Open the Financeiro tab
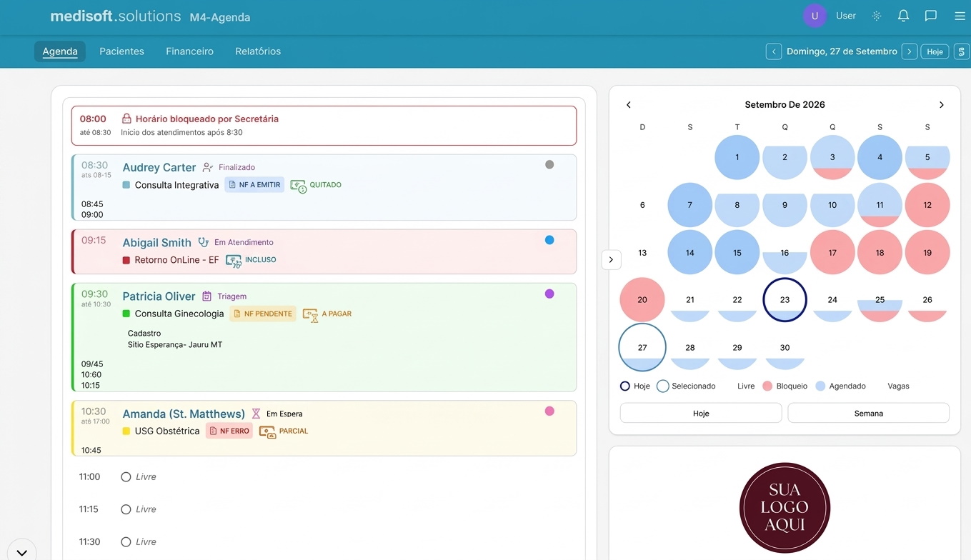Screen dimensions: 971x560 (189, 51)
